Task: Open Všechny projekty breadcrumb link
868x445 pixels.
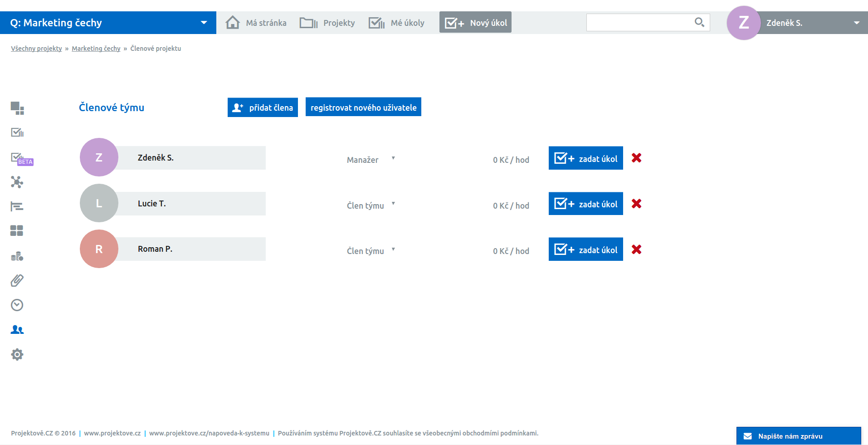Action: 36,49
